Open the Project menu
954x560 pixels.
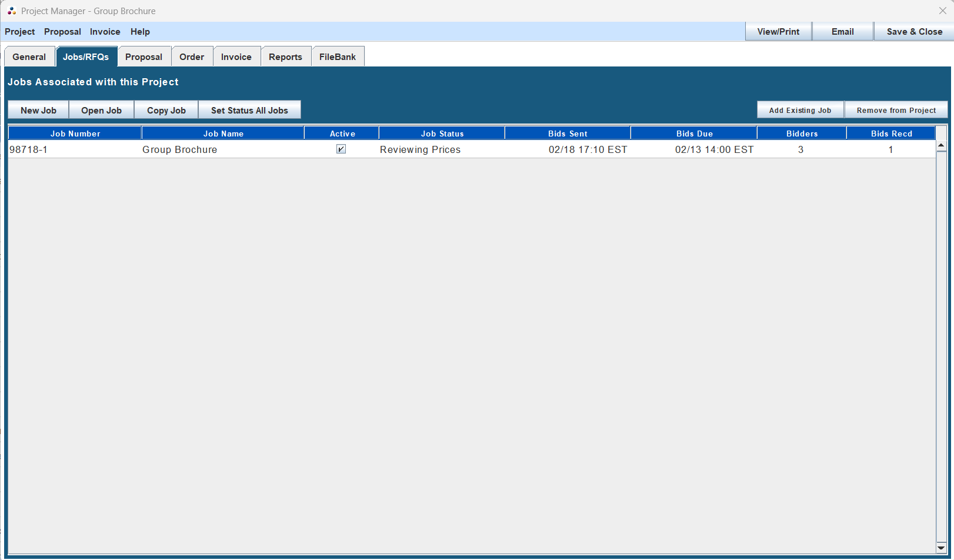click(19, 32)
